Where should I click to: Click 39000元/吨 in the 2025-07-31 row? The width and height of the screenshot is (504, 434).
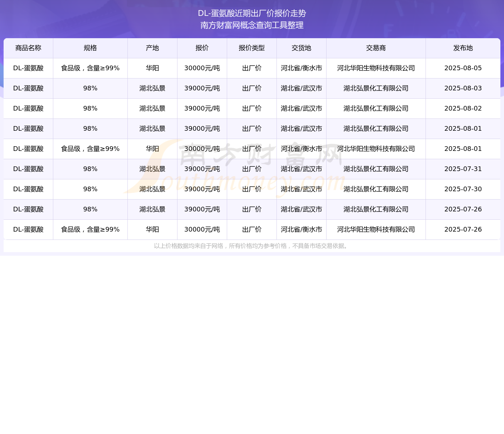click(202, 169)
